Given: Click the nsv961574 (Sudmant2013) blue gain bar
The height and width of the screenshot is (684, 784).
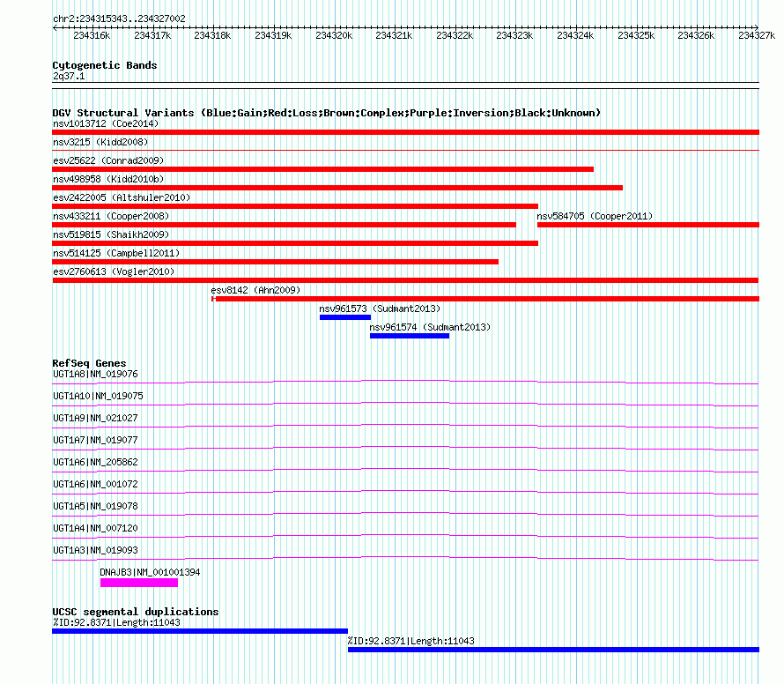Looking at the screenshot, I should [x=410, y=336].
